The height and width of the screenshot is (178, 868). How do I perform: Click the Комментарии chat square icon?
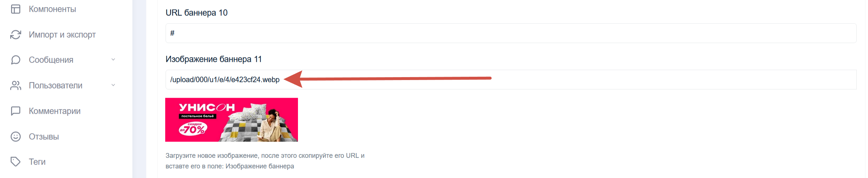point(16,111)
